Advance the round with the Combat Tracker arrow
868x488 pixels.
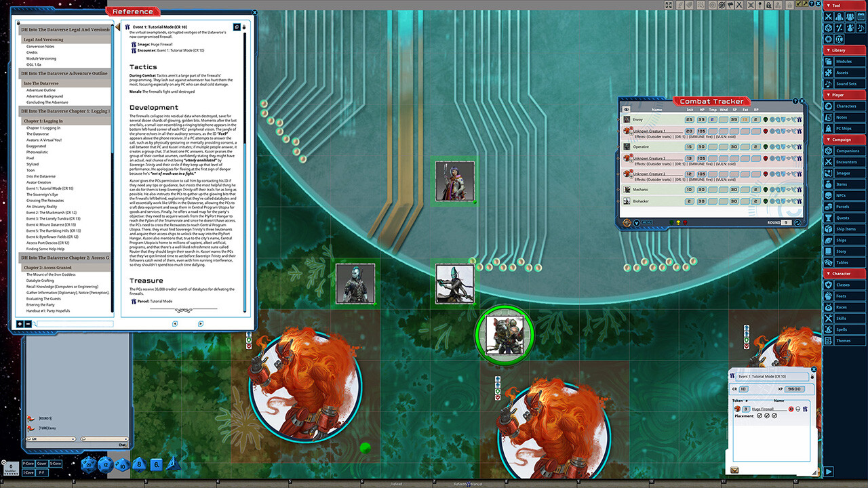coord(797,222)
